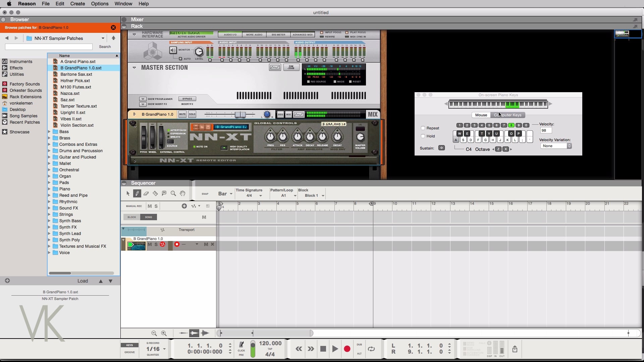Toggle the Loop button in transport
644x362 pixels.
(371, 349)
